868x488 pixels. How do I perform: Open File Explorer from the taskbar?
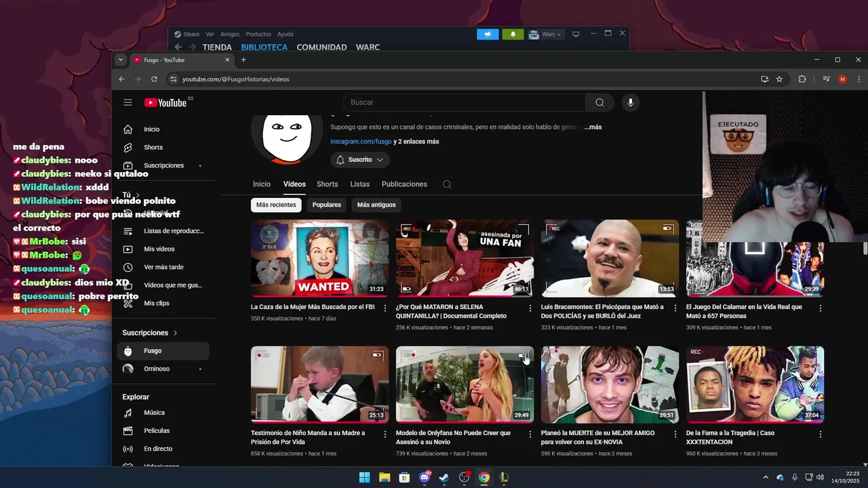pyautogui.click(x=384, y=477)
